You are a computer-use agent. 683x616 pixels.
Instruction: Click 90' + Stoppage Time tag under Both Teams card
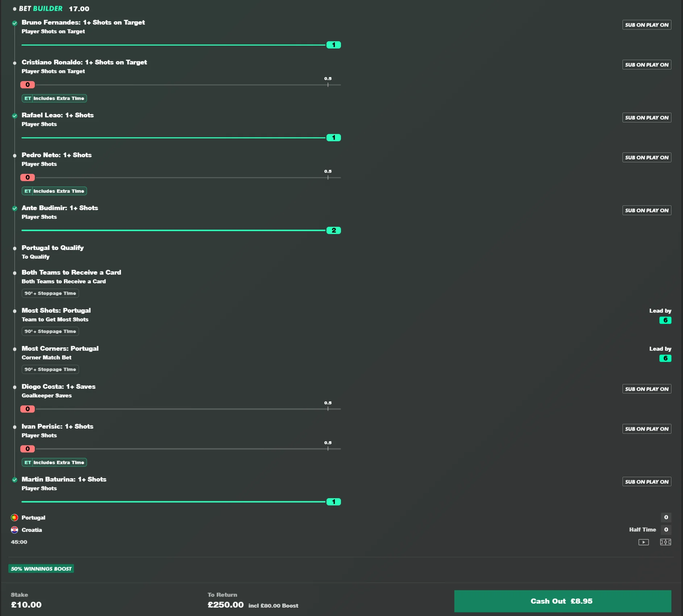(50, 293)
